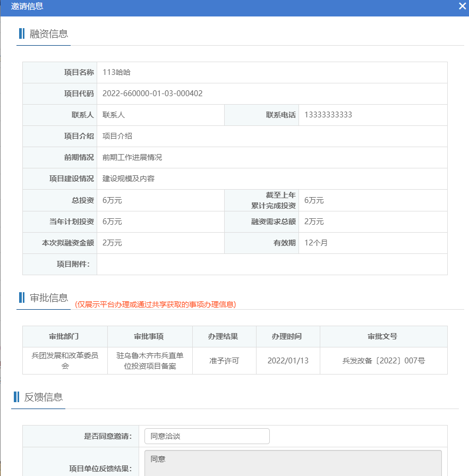Select the project code 2022-660000-01-03-000402
This screenshot has height=476, width=469.
pyautogui.click(x=152, y=93)
